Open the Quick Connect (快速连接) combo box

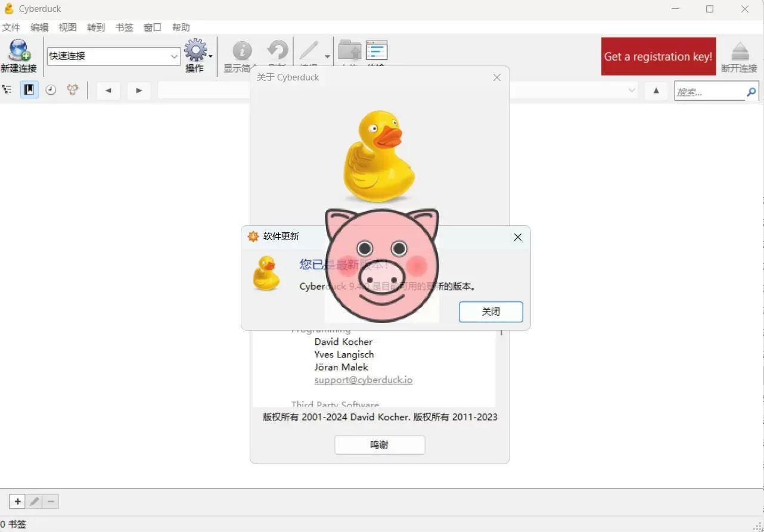(x=114, y=56)
